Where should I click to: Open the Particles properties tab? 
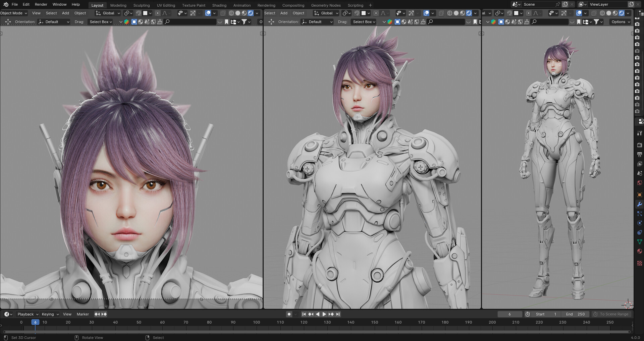click(639, 214)
